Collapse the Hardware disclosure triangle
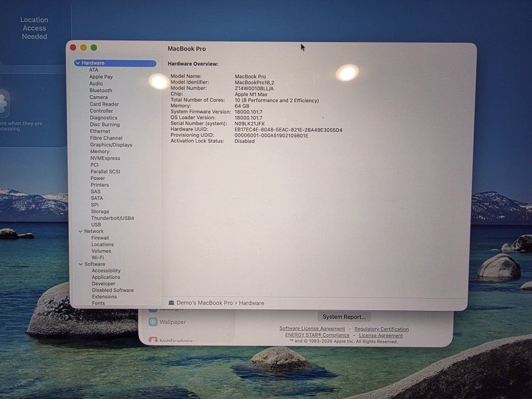532x399 pixels. tap(78, 63)
